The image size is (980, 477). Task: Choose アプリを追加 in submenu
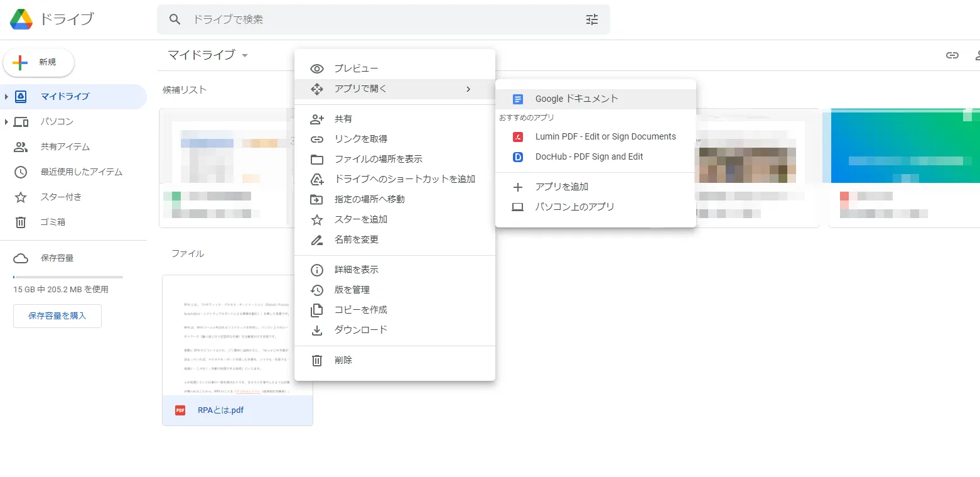596,187
